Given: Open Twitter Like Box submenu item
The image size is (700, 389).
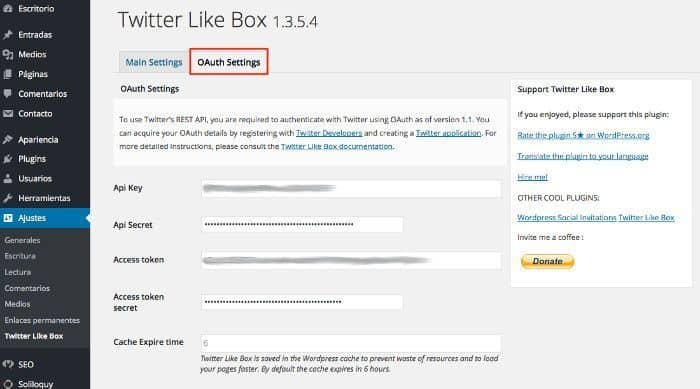Looking at the screenshot, I should 34,336.
